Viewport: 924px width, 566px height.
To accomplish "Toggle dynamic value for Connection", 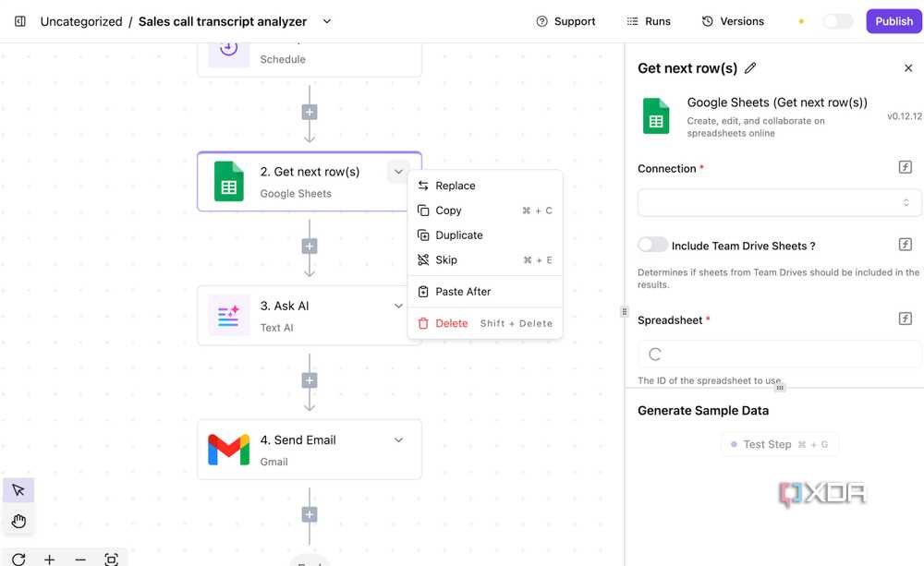I will point(906,167).
